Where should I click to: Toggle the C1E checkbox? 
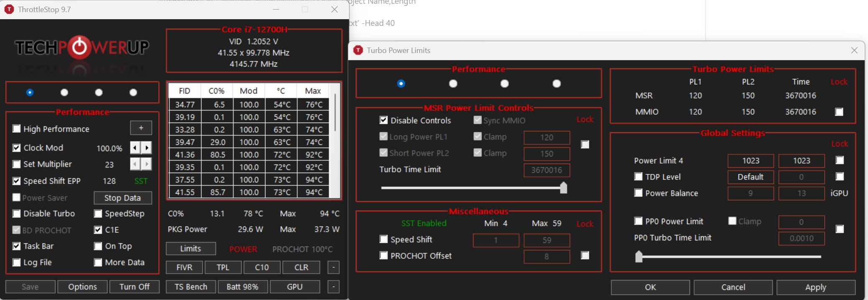[x=98, y=230]
